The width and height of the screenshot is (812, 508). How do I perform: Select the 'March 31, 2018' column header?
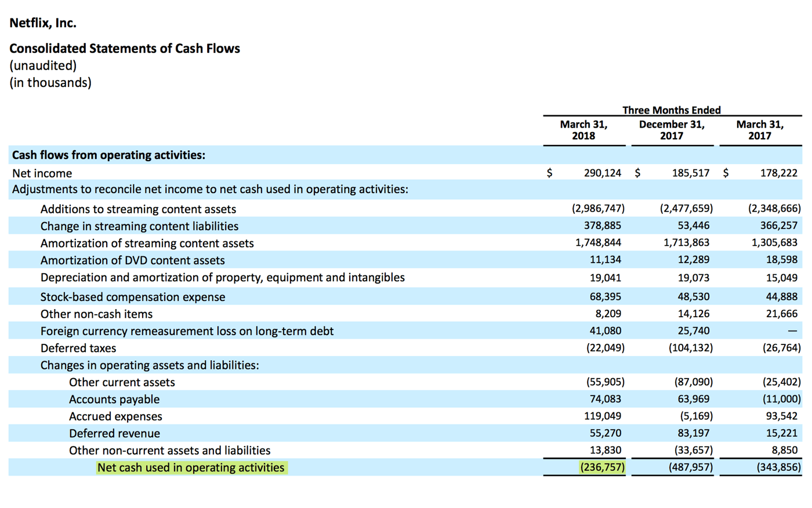click(x=583, y=130)
